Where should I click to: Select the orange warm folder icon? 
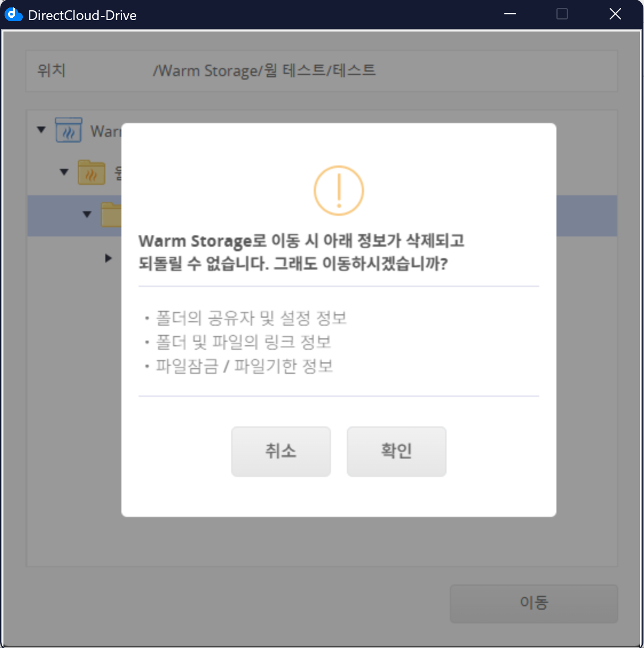[92, 172]
